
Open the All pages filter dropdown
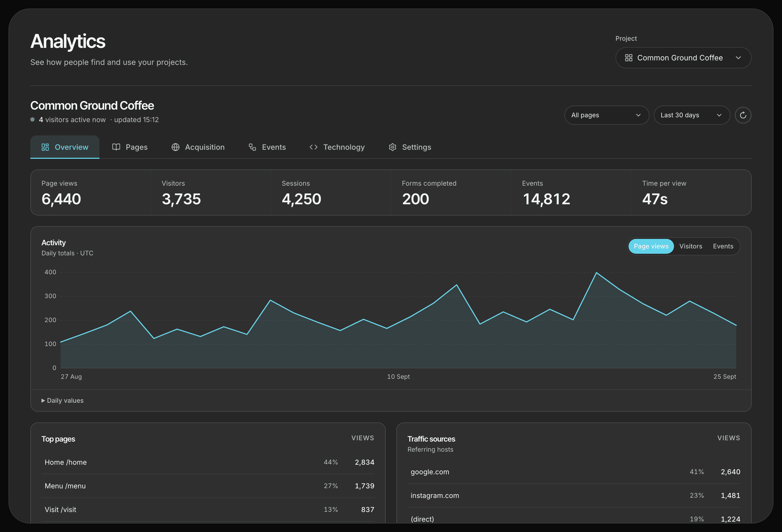606,115
